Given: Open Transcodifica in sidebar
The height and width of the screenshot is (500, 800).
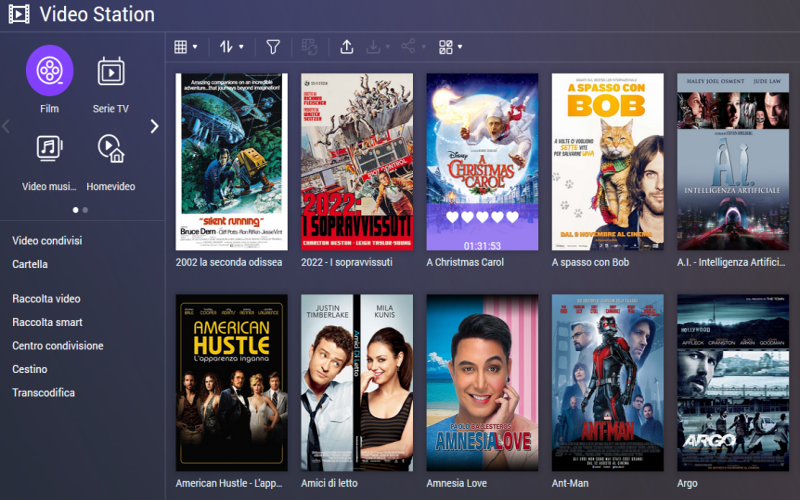Looking at the screenshot, I should click(x=43, y=393).
